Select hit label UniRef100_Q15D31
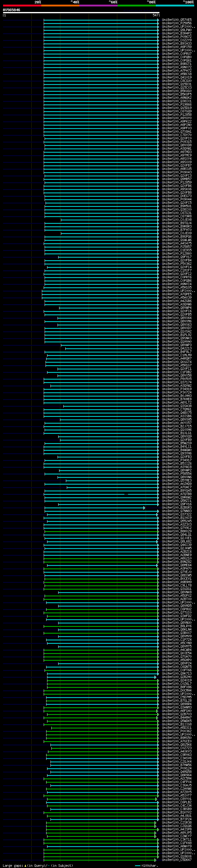 177,84
